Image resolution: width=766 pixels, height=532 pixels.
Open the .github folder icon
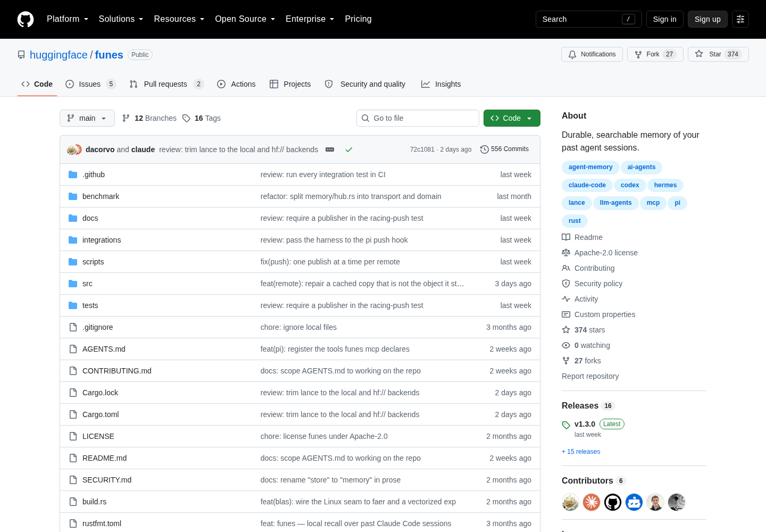[x=73, y=174]
